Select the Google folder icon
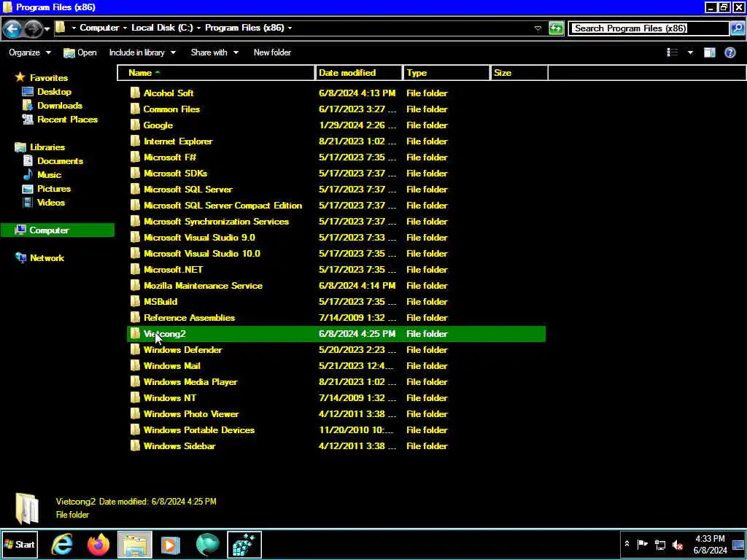The image size is (747, 560). pyautogui.click(x=135, y=125)
